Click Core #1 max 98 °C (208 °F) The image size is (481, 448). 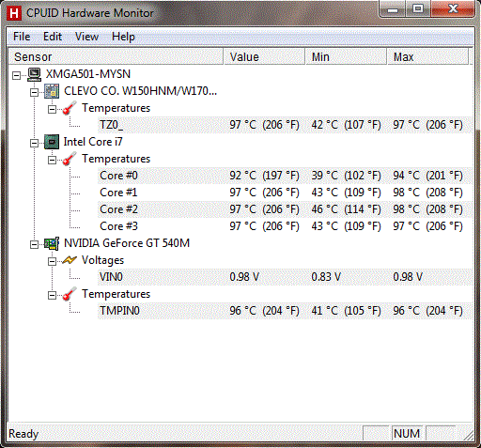click(427, 193)
